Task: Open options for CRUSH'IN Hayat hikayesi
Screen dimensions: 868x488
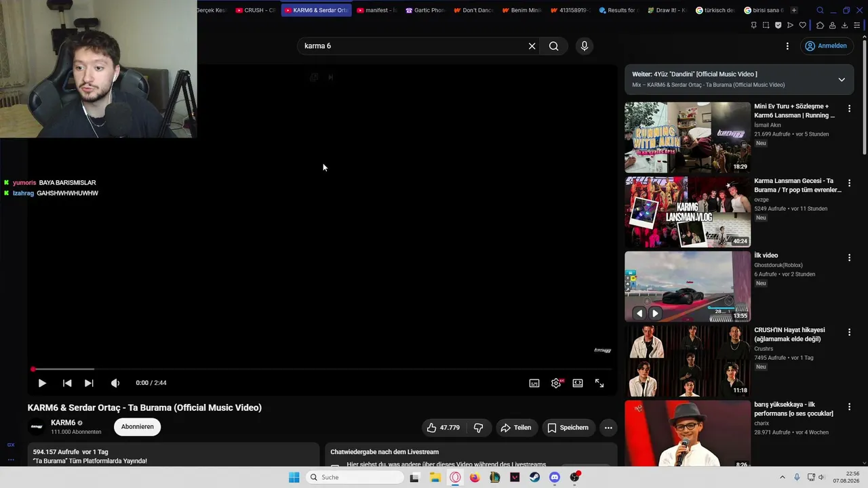Action: pos(849,332)
